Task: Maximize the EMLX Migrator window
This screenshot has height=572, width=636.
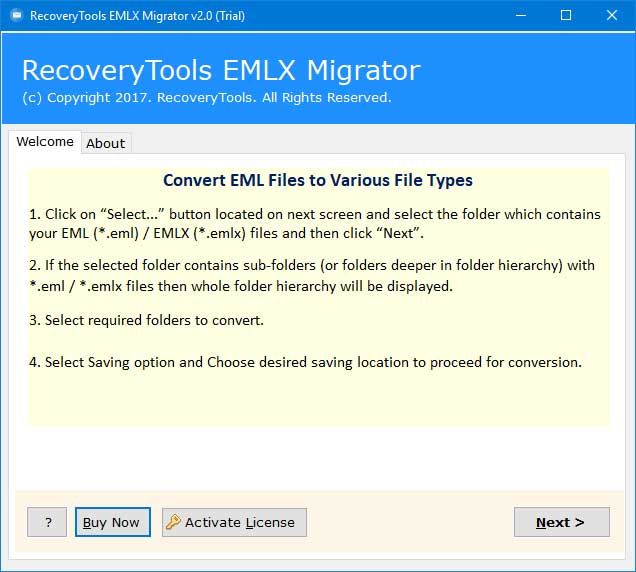Action: point(566,15)
